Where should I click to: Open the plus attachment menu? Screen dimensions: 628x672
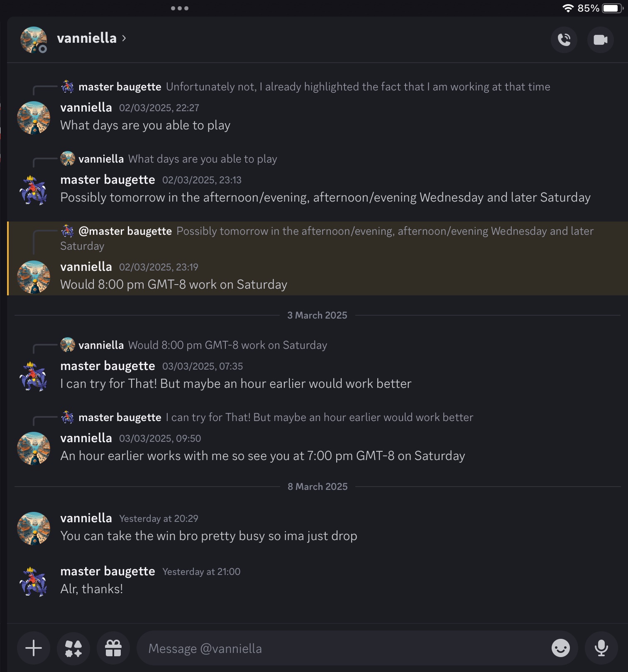pyautogui.click(x=34, y=648)
